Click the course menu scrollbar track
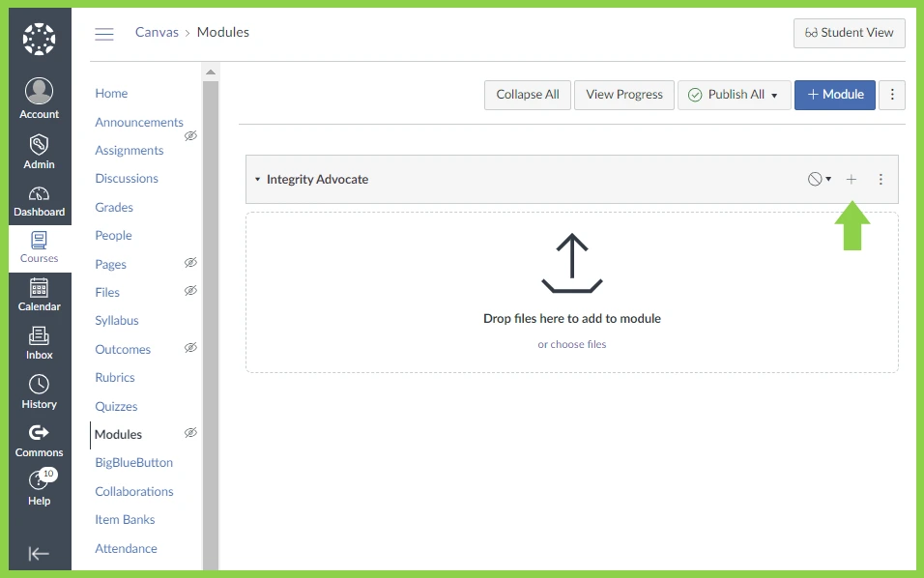Viewport: 924px width, 578px height. pos(211,325)
